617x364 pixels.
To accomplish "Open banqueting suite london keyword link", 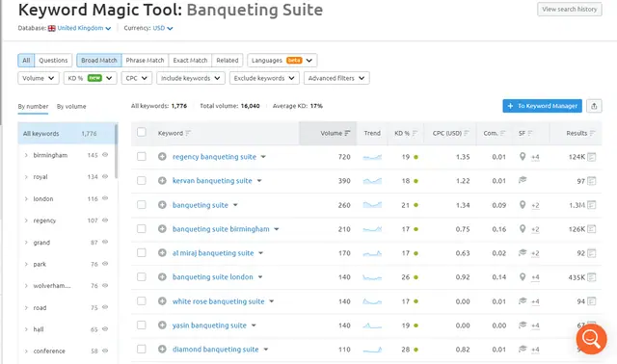I will click(213, 277).
